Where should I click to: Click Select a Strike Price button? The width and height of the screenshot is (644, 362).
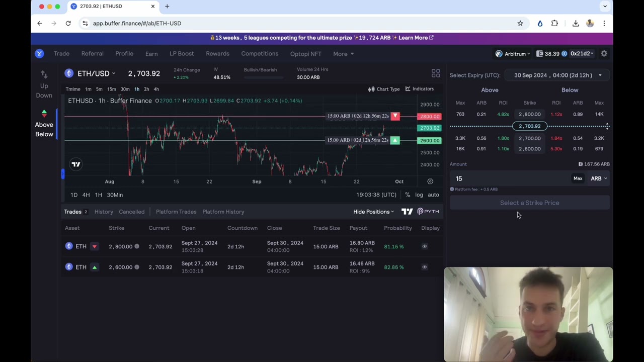click(529, 203)
